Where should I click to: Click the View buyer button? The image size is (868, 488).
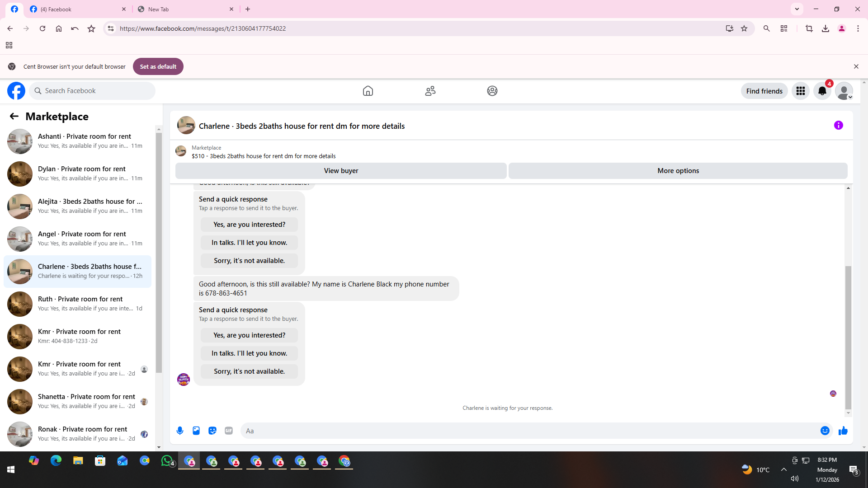point(341,171)
